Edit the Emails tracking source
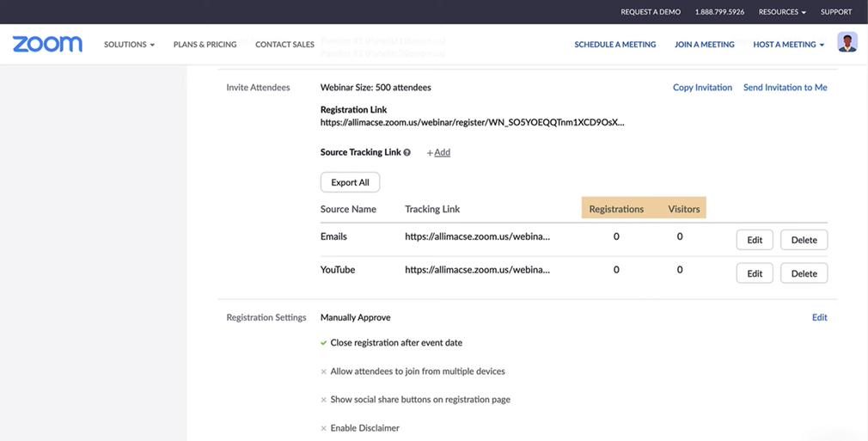868x441 pixels. [754, 240]
